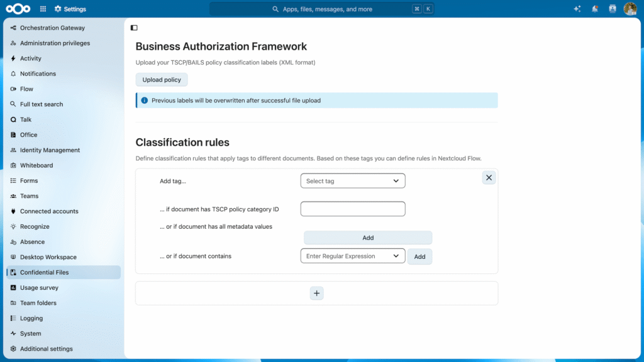
Task: Click the Additional settings gear icon
Action: coord(13,349)
